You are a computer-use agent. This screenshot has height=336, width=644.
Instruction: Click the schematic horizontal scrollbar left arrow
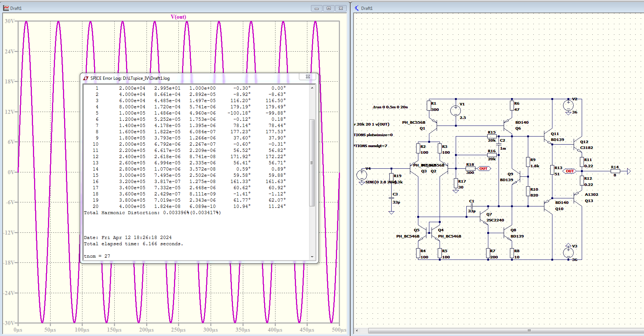357,331
